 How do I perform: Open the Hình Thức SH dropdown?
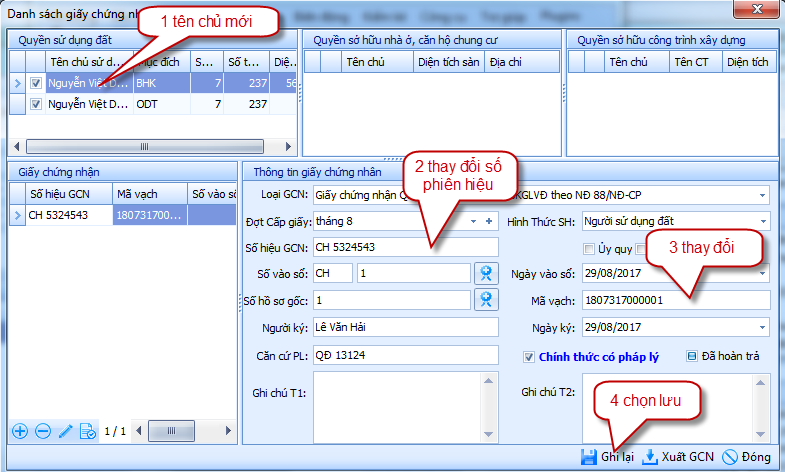coord(762,221)
